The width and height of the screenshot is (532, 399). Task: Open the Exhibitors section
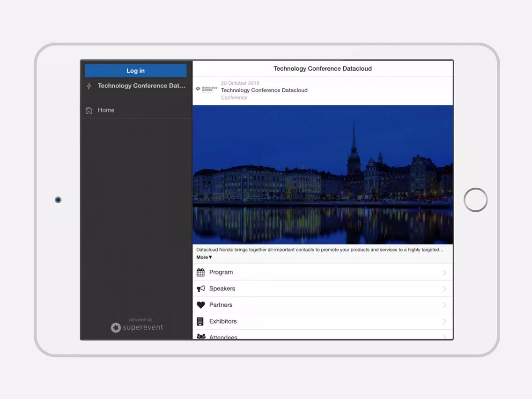(x=323, y=321)
